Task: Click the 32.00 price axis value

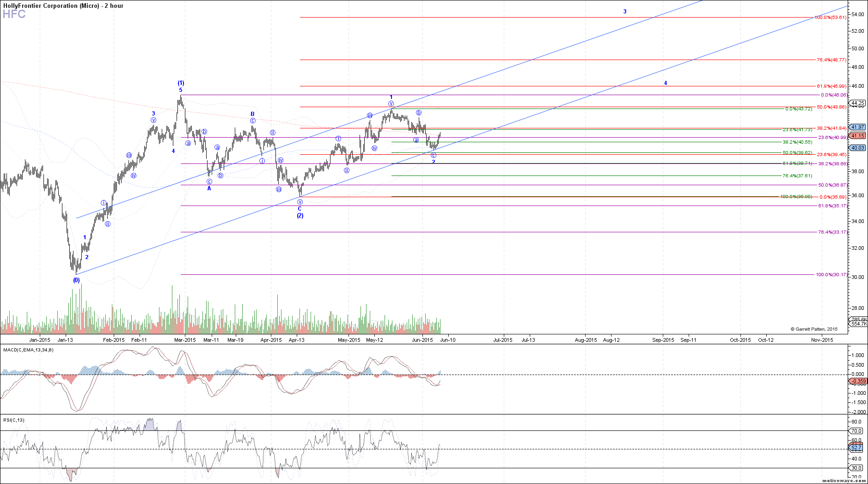Action: tap(857, 248)
